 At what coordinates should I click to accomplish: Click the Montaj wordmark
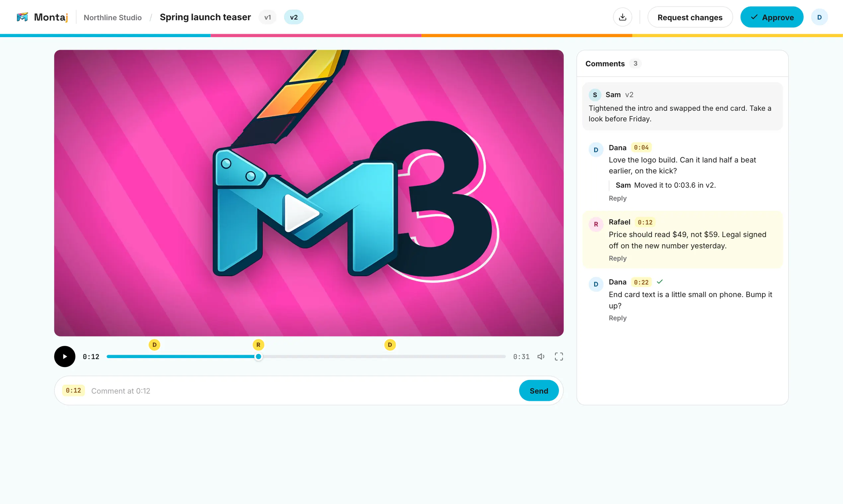[51, 17]
